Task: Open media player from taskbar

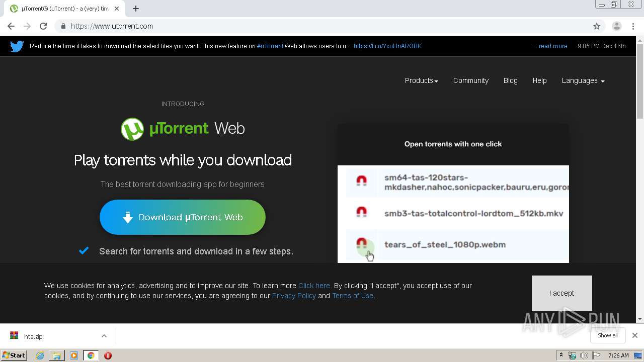Action: pyautogui.click(x=74, y=355)
